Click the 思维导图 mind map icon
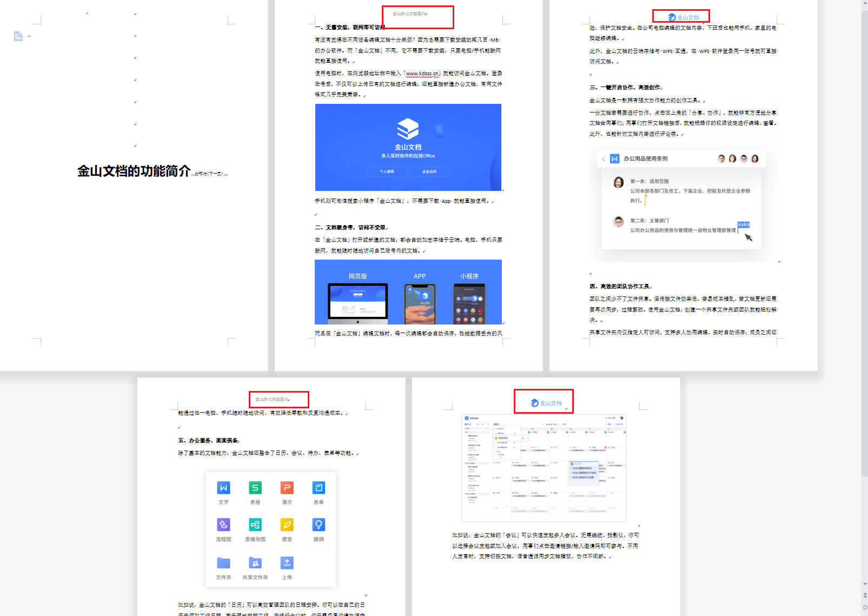 click(255, 525)
